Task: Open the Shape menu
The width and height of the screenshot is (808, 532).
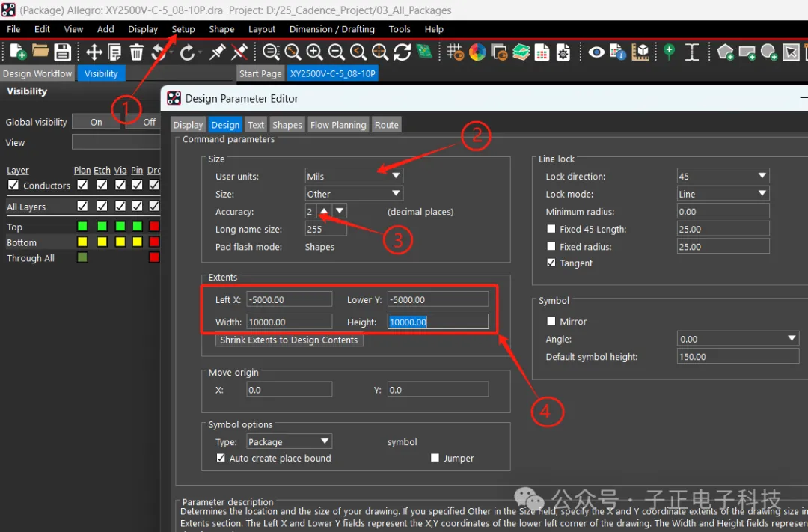Action: (221, 29)
